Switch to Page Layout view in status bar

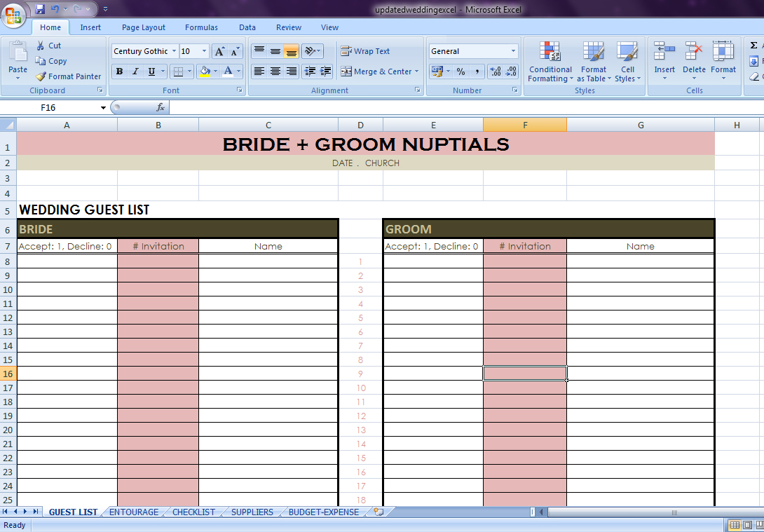point(747,525)
